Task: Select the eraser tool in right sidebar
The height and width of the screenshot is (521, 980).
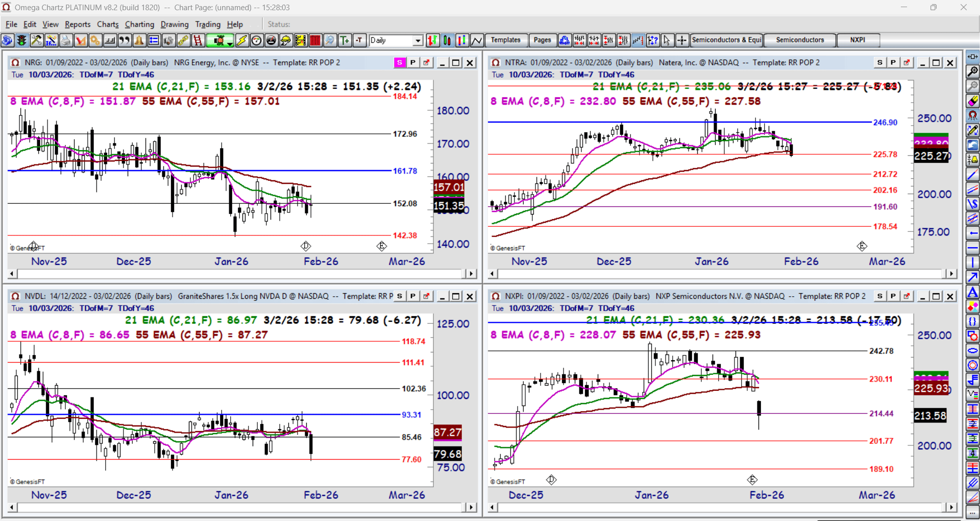Action: point(972,101)
